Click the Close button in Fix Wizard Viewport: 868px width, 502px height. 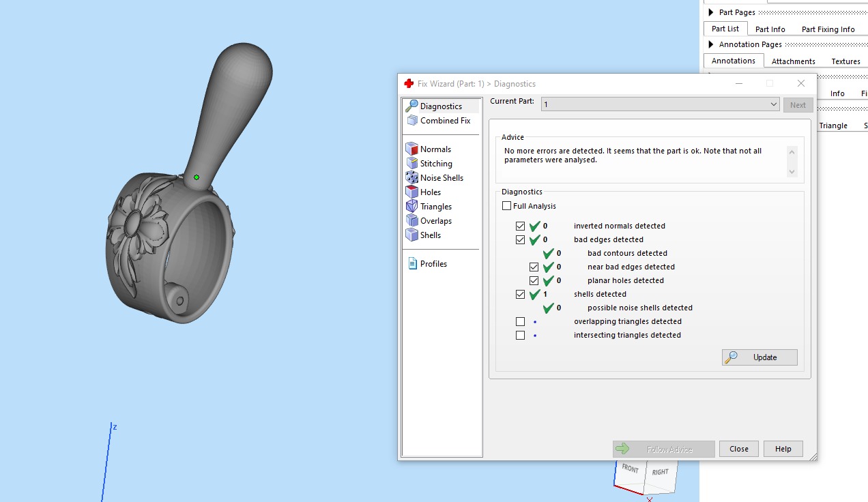739,449
